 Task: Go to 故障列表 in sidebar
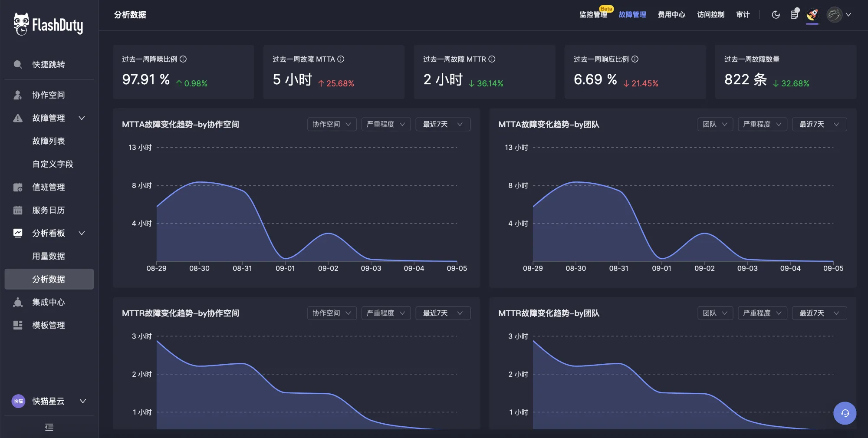49,141
